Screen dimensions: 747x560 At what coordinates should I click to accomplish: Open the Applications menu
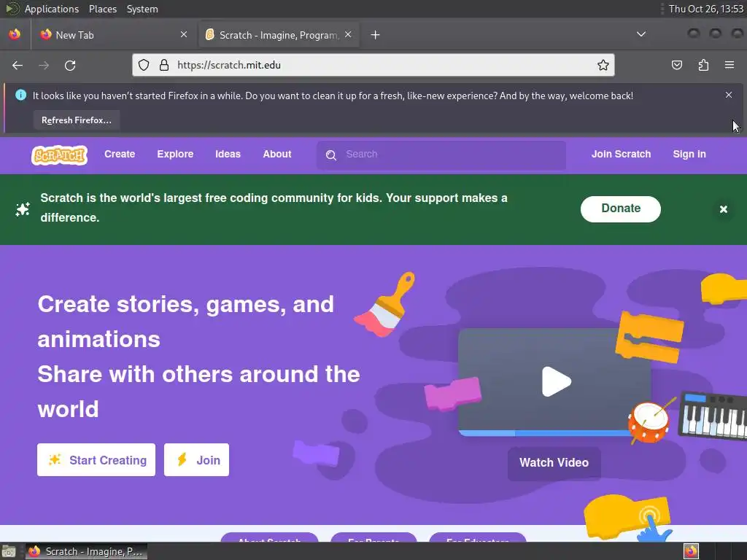coord(52,9)
